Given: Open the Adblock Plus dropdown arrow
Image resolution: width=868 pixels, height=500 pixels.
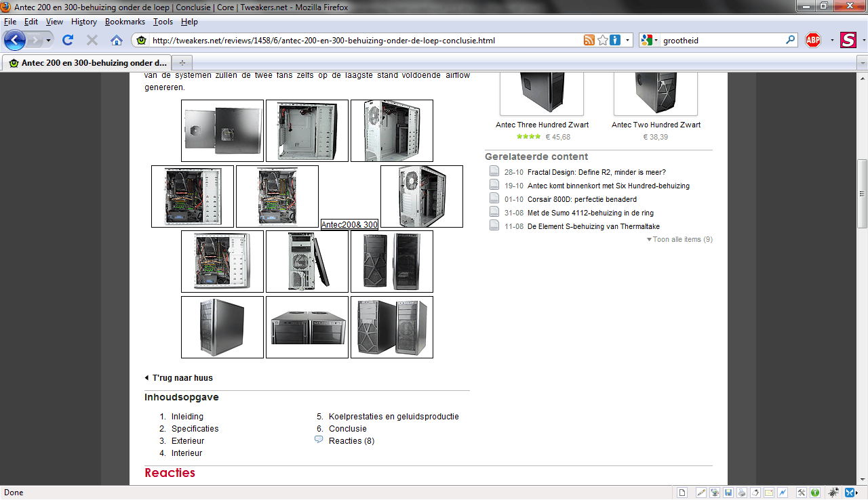Looking at the screenshot, I should pos(832,41).
